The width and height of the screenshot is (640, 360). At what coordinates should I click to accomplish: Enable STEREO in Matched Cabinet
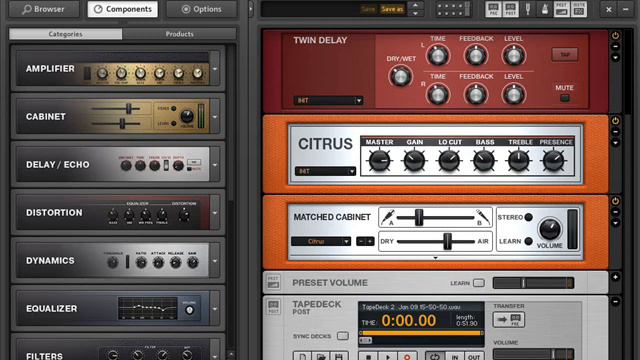coord(529,217)
